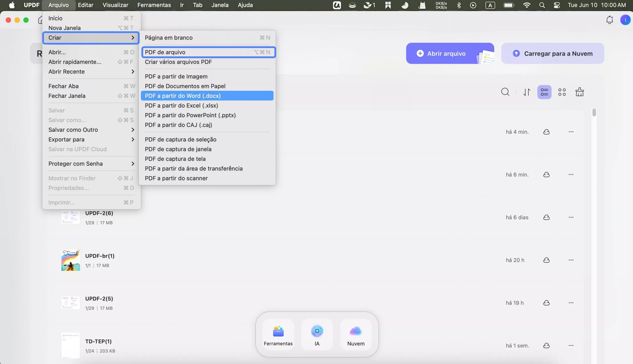633x364 pixels.
Task: Click the sort order icon
Action: click(527, 92)
